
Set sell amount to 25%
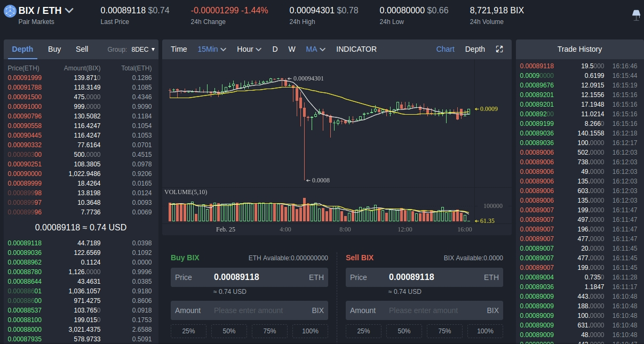[x=363, y=331]
